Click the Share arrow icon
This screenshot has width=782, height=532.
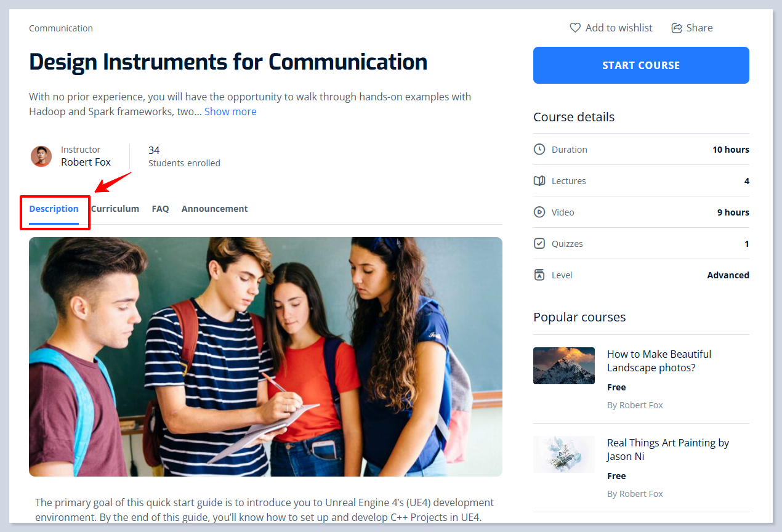pyautogui.click(x=677, y=28)
